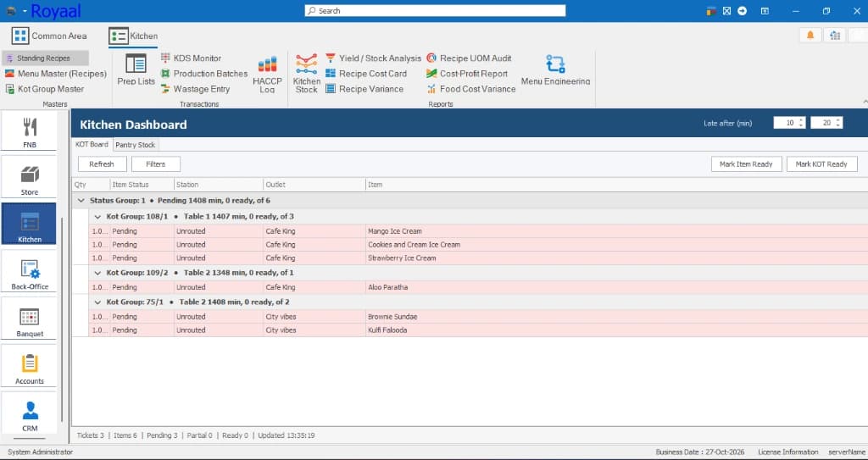Open Production Batches
The height and width of the screenshot is (460, 868).
pos(203,74)
